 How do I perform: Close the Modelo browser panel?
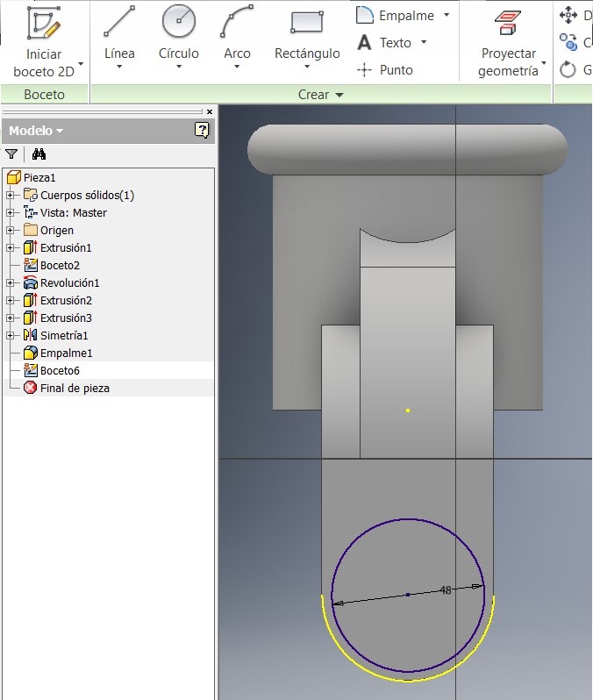(x=210, y=111)
